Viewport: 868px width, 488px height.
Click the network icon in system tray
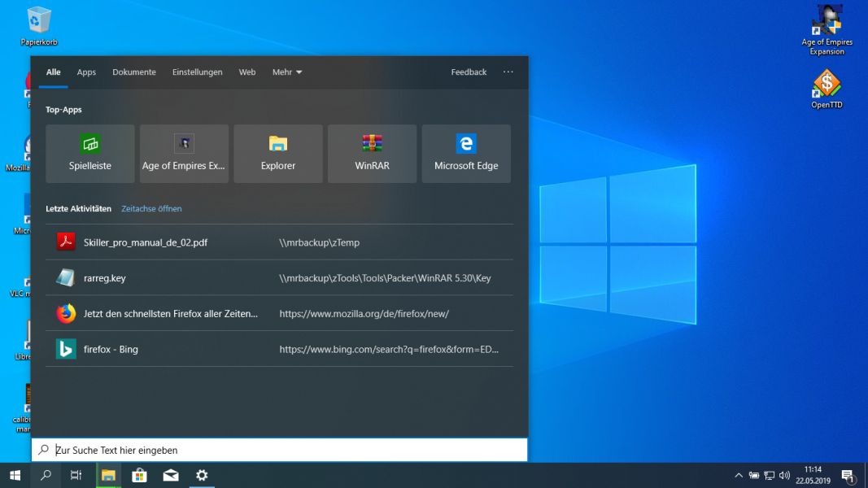(770, 475)
